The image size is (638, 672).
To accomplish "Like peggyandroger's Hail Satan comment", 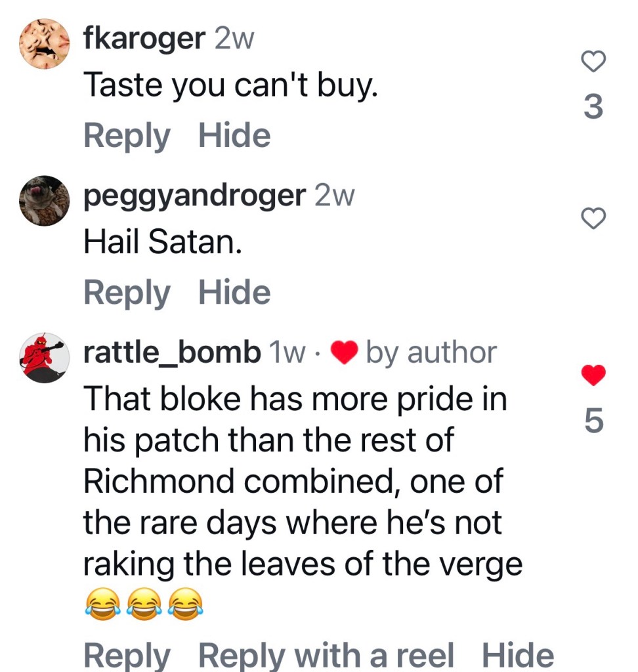I will tap(593, 218).
